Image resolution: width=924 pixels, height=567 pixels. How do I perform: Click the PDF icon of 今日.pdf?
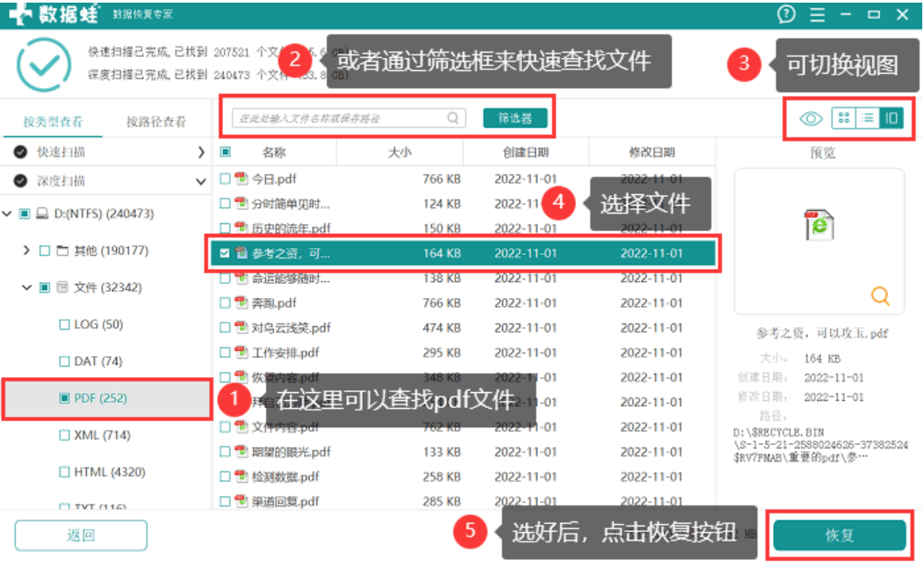tap(241, 178)
